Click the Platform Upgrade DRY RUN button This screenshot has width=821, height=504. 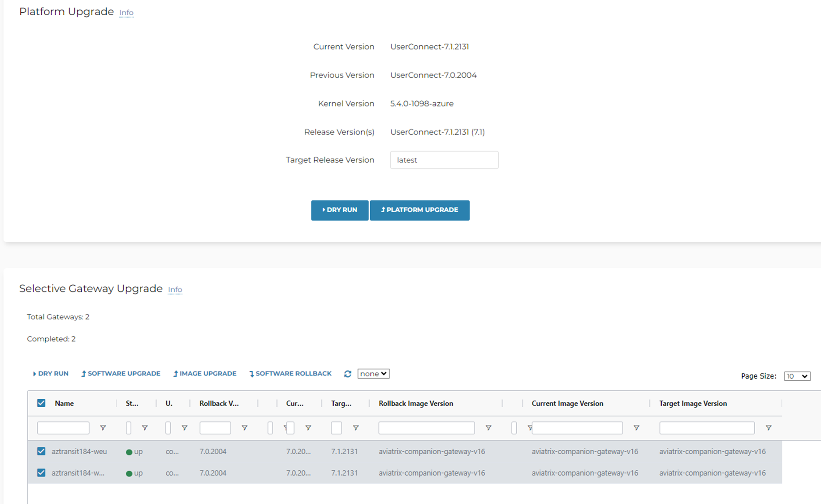pos(340,210)
